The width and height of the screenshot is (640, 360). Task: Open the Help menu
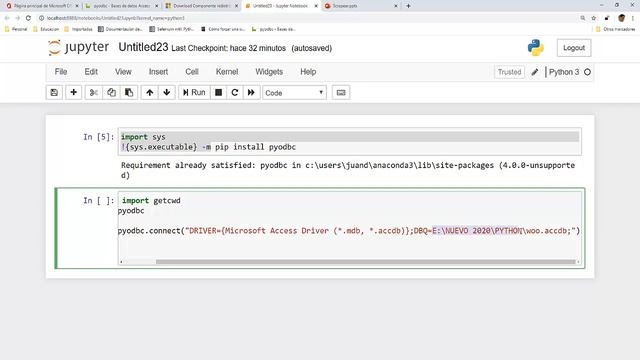(x=308, y=72)
